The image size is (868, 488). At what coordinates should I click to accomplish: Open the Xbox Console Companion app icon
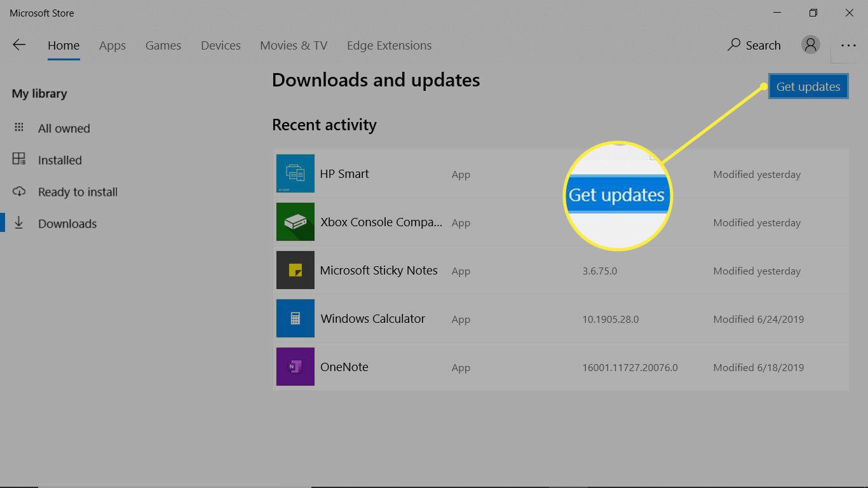295,222
